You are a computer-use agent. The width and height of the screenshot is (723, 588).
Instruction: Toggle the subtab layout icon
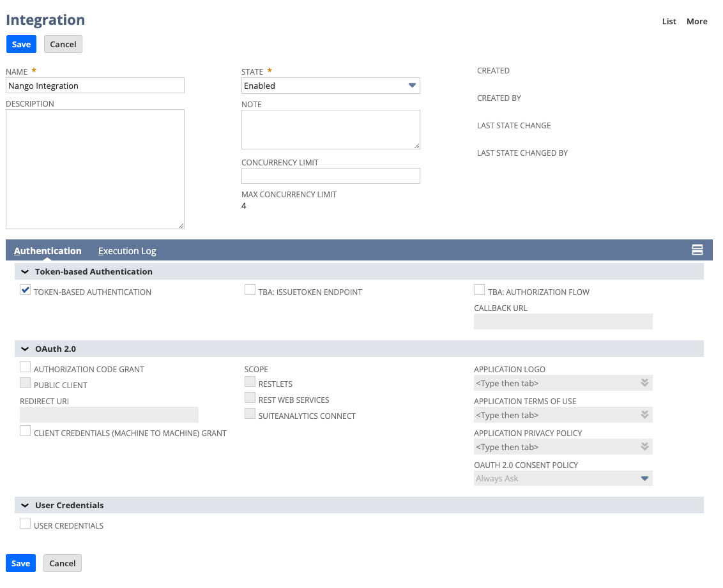point(697,250)
